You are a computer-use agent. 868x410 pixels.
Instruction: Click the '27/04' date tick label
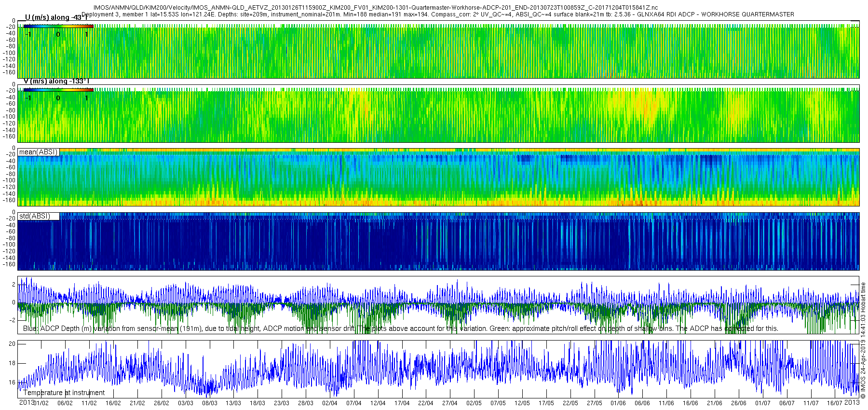[x=450, y=403]
